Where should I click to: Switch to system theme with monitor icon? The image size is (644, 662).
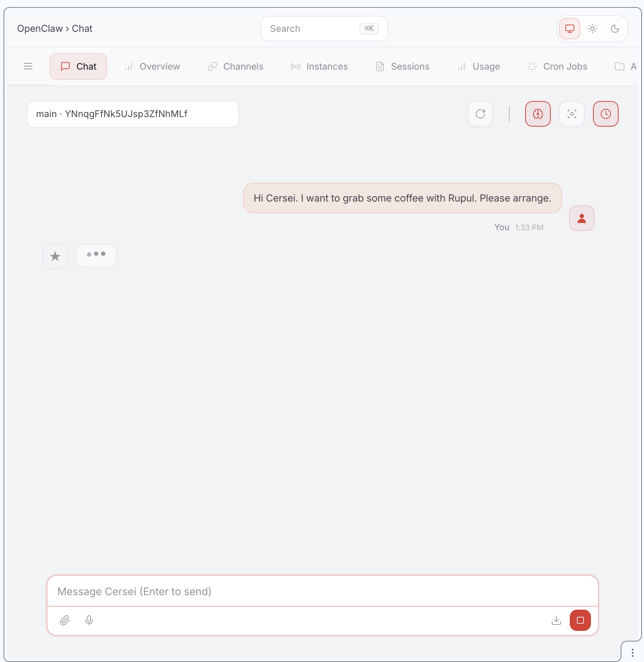pyautogui.click(x=569, y=29)
